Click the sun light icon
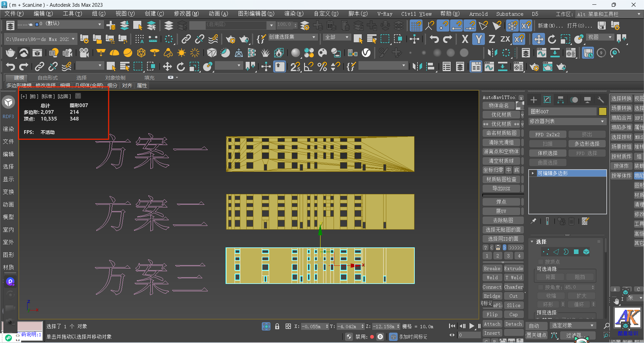Viewport: 644px width, 343px height. tap(182, 53)
